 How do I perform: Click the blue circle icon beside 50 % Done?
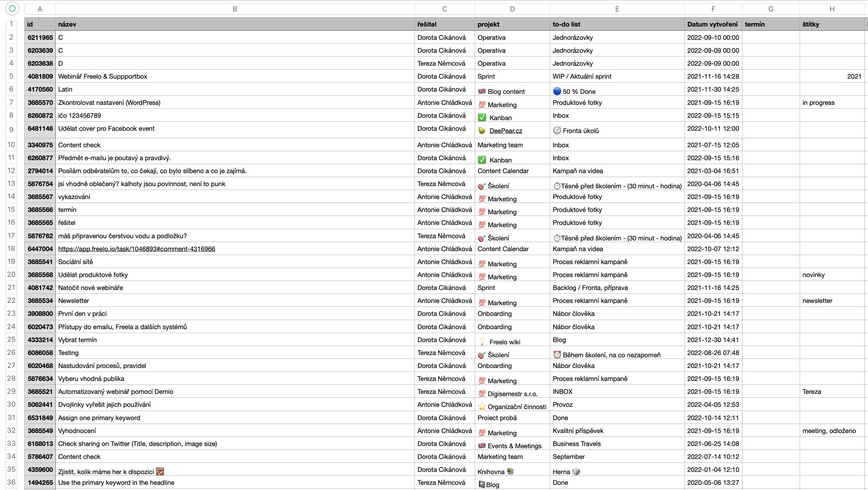(x=557, y=91)
